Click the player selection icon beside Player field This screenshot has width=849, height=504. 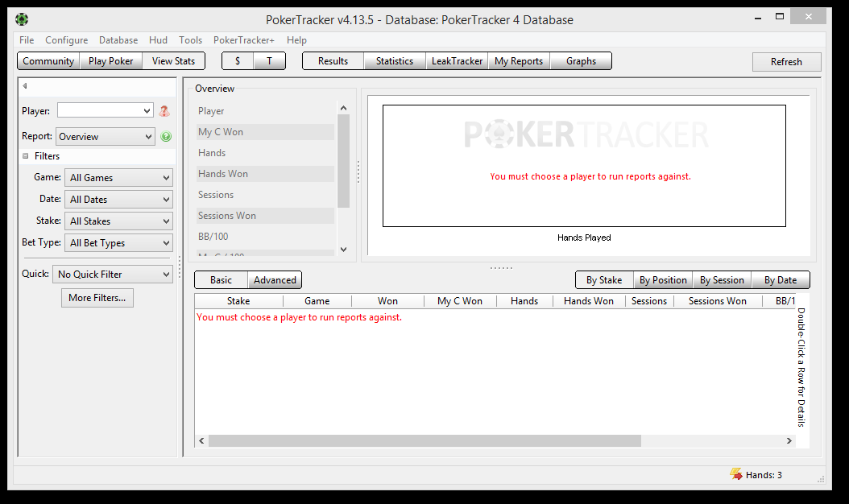pyautogui.click(x=164, y=111)
